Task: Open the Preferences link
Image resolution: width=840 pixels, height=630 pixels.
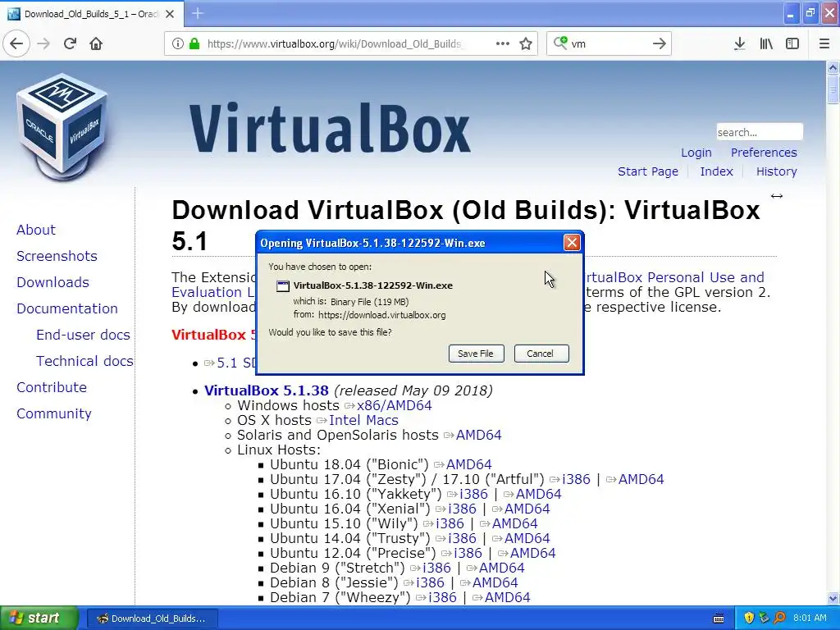Action: 764,153
